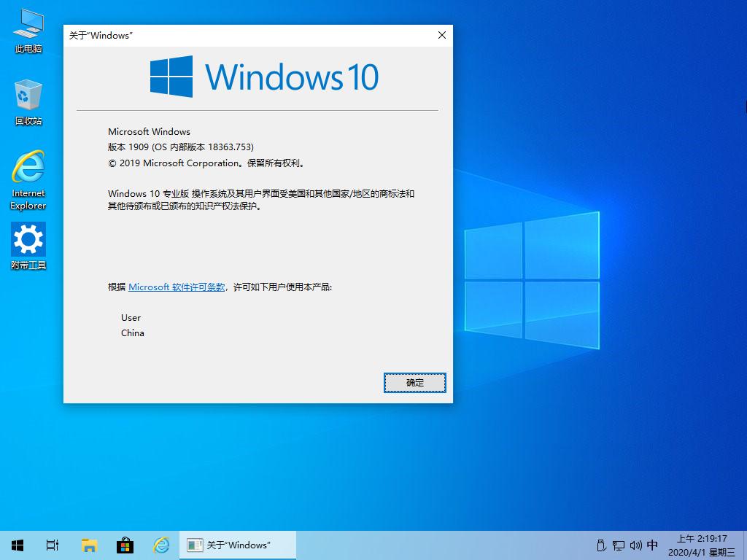This screenshot has width=747, height=560.
Task: Click the organization name "China"
Action: pos(133,332)
